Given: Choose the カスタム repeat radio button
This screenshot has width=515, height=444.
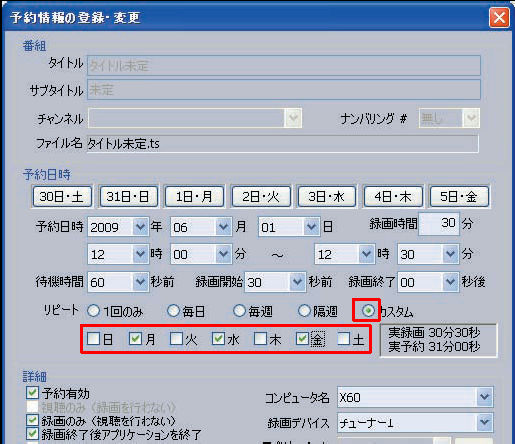Looking at the screenshot, I should pyautogui.click(x=368, y=311).
